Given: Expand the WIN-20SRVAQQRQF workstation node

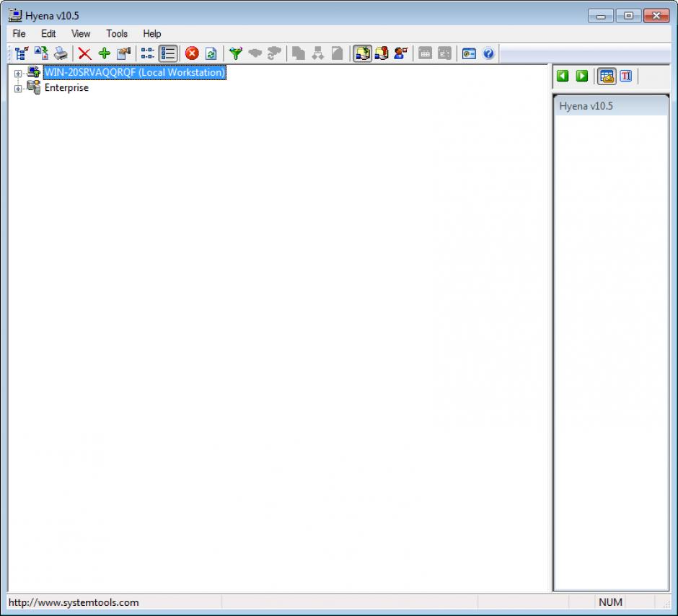Looking at the screenshot, I should (x=18, y=74).
